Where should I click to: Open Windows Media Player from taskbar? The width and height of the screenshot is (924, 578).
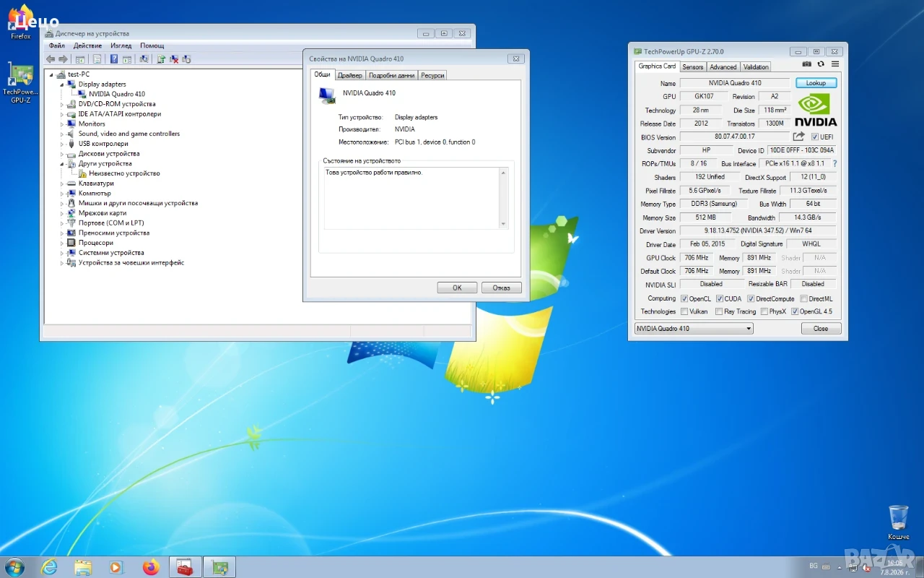[x=116, y=567]
